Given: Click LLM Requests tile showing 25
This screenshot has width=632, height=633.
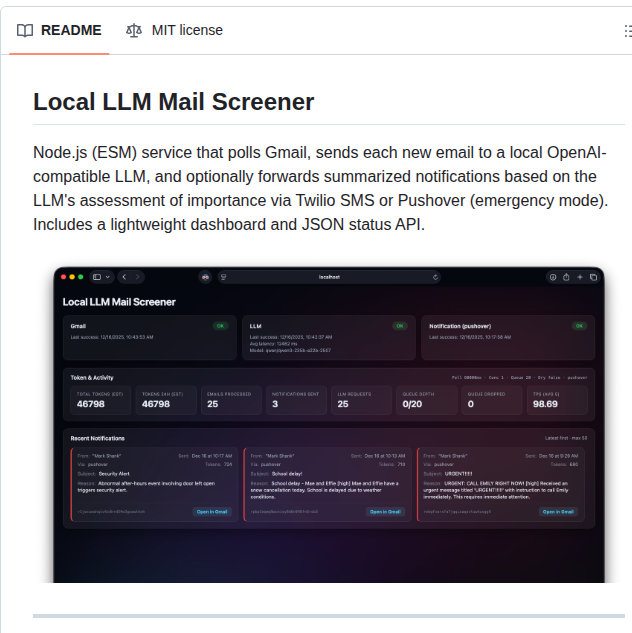Looking at the screenshot, I should coord(361,400).
